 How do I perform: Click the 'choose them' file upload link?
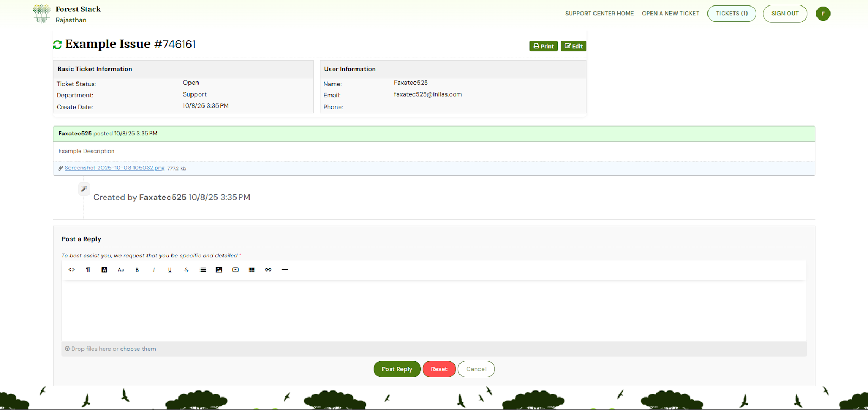[138, 349]
